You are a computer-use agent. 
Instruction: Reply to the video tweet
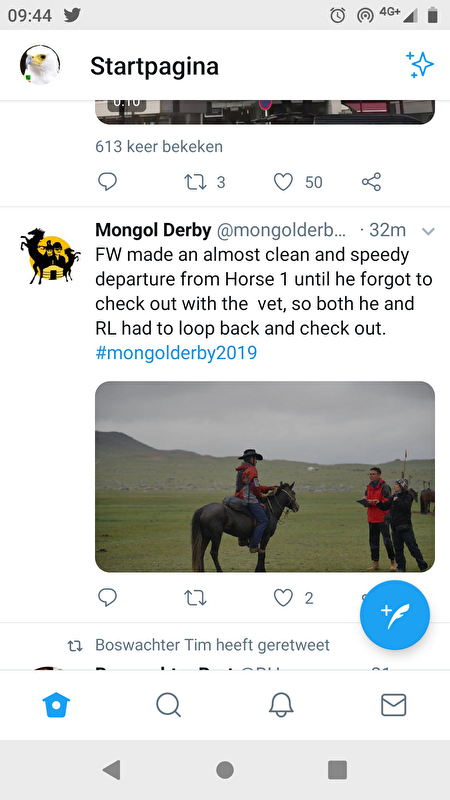[107, 182]
